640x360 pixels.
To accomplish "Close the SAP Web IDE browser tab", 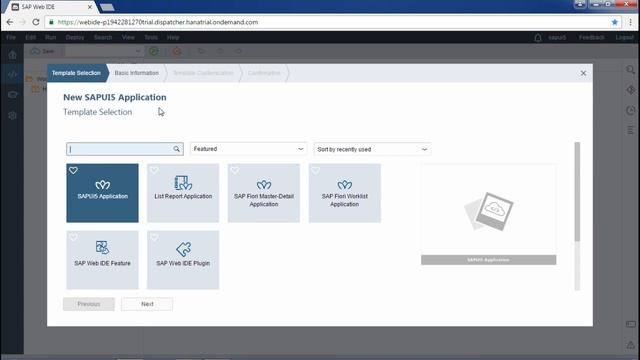I will pyautogui.click(x=90, y=7).
